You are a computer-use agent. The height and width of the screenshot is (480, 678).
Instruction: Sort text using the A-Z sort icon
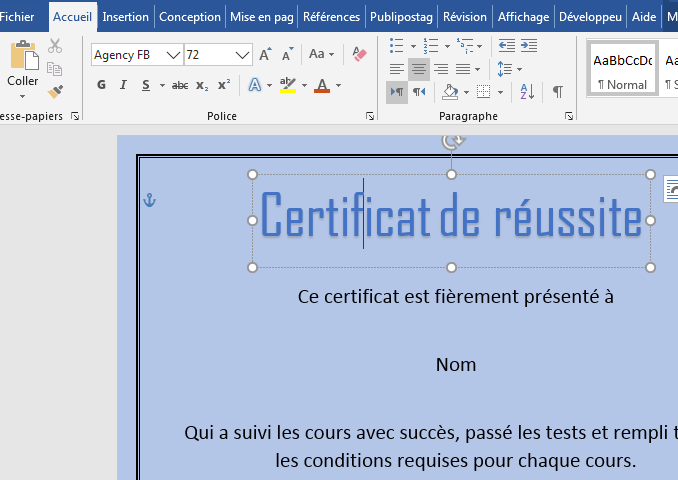tap(527, 92)
